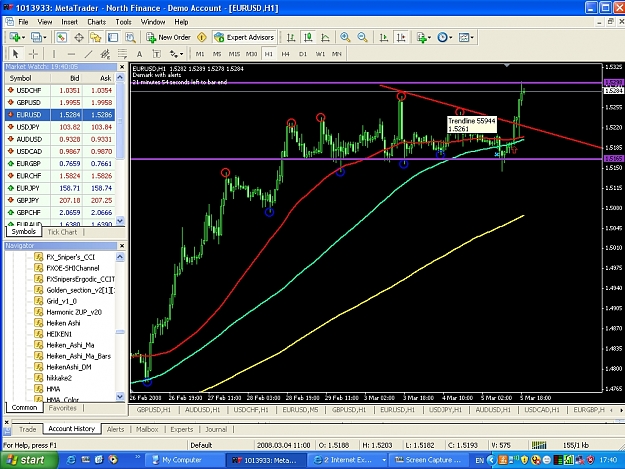The height and width of the screenshot is (469, 625).
Task: Open the arrows objects dropdown
Action: [176, 54]
